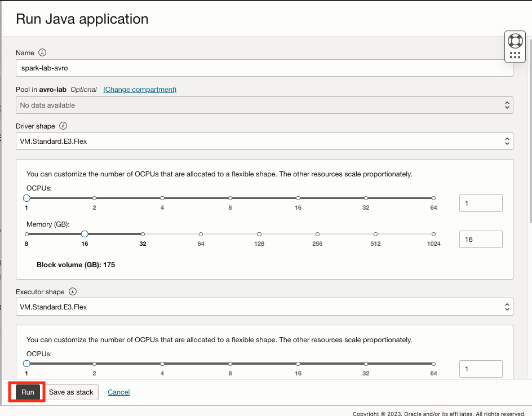Click the executor OCPUs number input
The image size is (532, 416).
[481, 369]
